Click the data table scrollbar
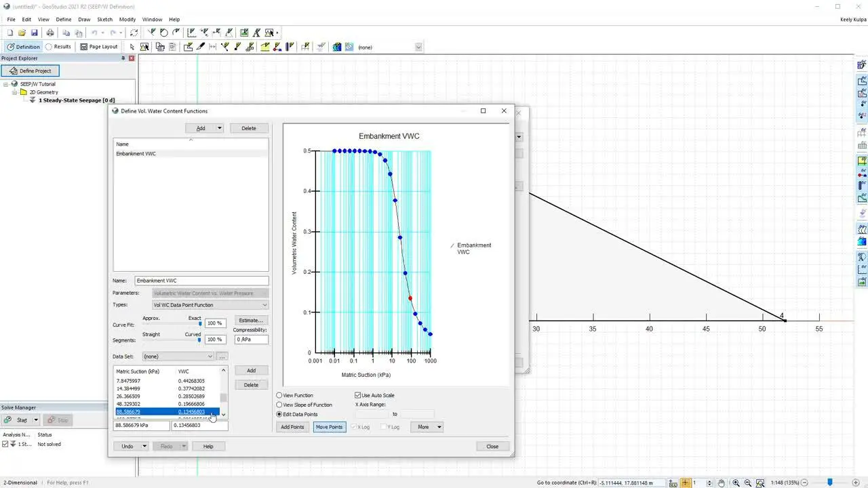 tap(222, 396)
